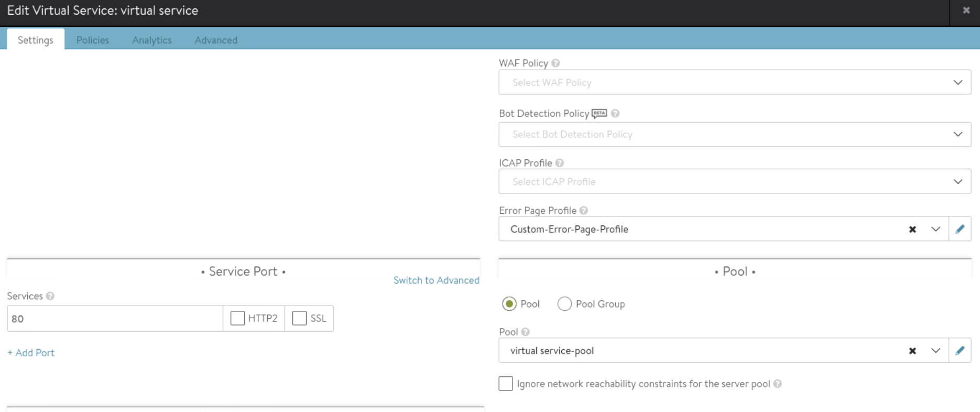Show help for Services field
This screenshot has width=980, height=412.
pos(50,296)
